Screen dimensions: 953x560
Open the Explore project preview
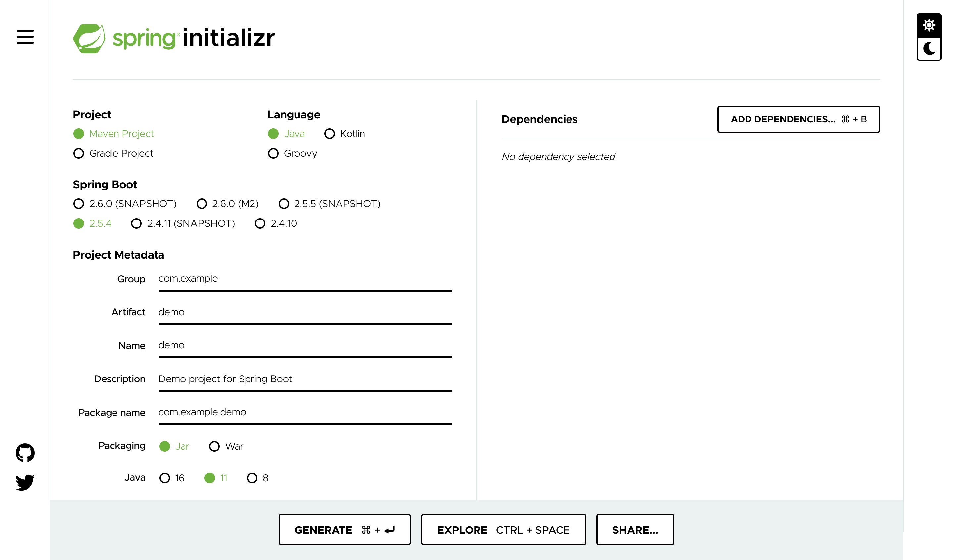503,529
